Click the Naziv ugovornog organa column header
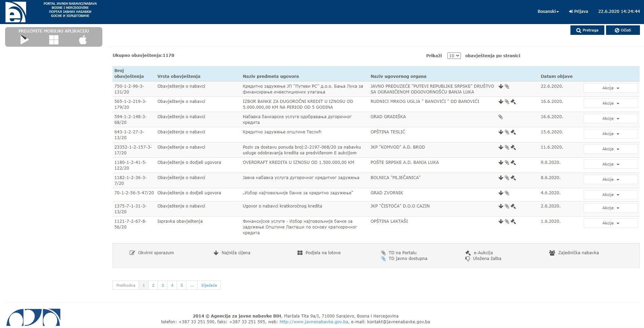The width and height of the screenshot is (644, 328). click(398, 76)
